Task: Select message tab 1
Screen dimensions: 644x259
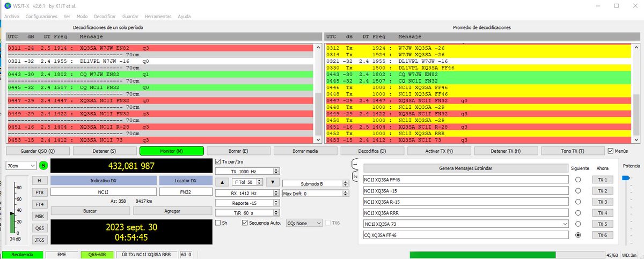Action: [x=355, y=165]
